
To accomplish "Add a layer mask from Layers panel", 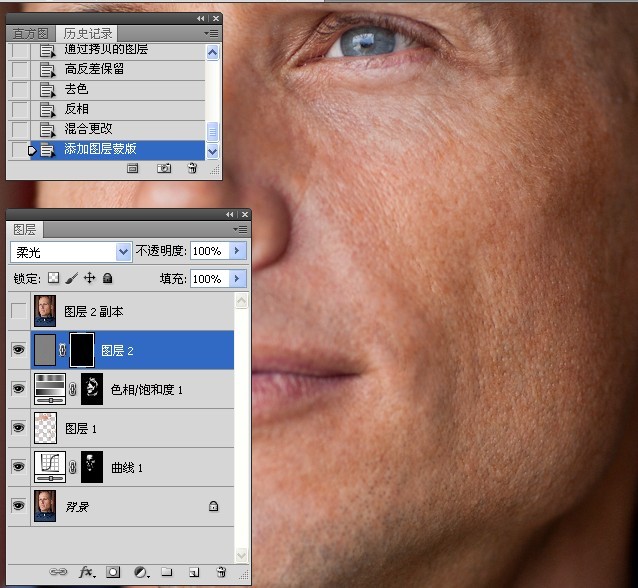I will tap(114, 572).
